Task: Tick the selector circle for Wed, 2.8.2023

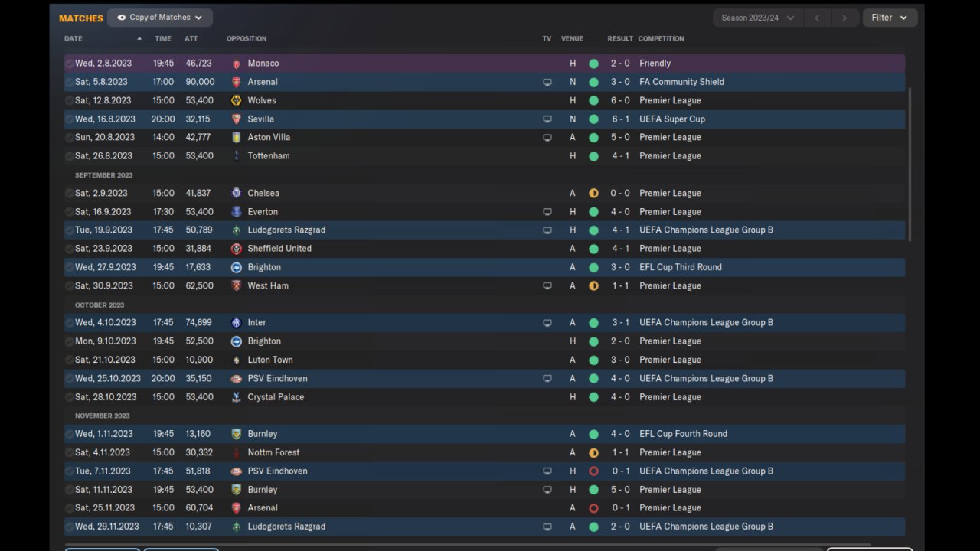Action: click(x=70, y=64)
